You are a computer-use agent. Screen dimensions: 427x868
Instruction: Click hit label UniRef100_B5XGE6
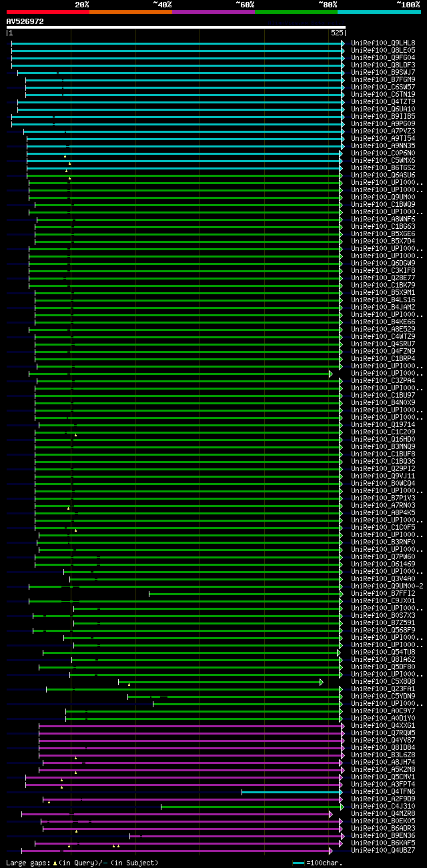[383, 234]
